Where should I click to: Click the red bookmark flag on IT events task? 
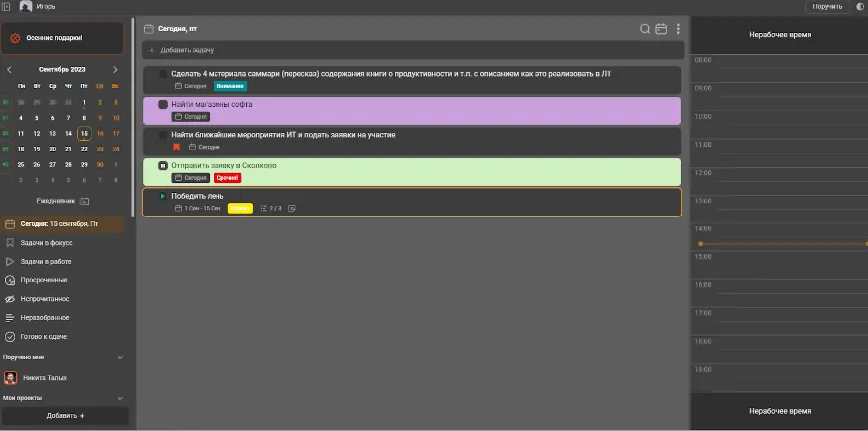(177, 147)
